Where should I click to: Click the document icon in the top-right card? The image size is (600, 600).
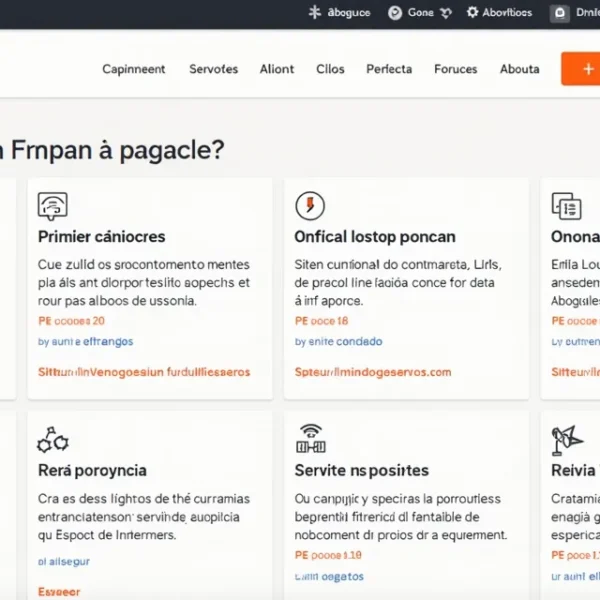tap(566, 206)
